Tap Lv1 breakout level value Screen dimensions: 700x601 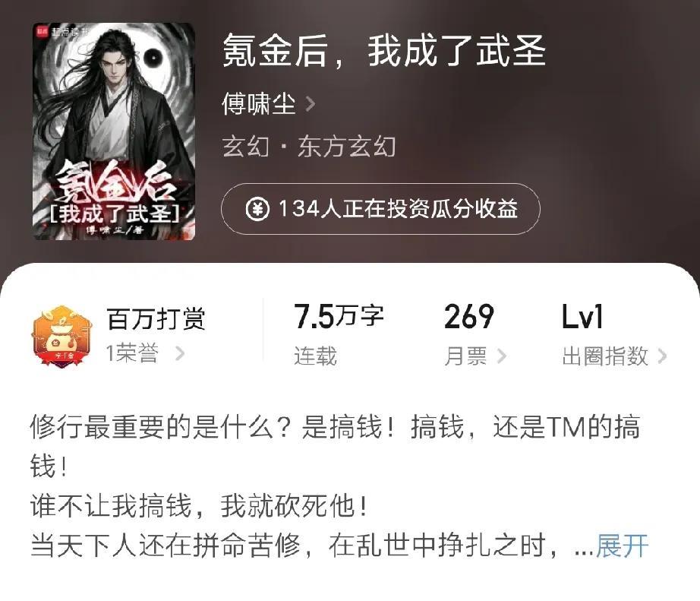(582, 317)
